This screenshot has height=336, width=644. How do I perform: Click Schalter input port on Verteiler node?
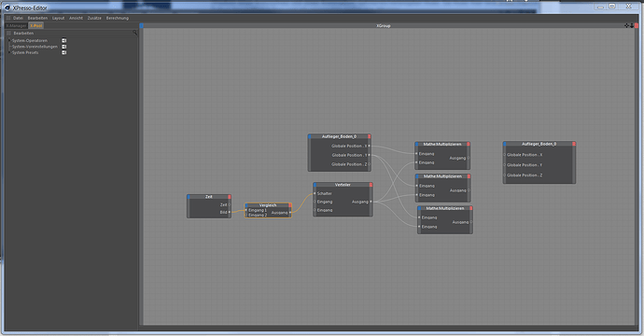315,193
